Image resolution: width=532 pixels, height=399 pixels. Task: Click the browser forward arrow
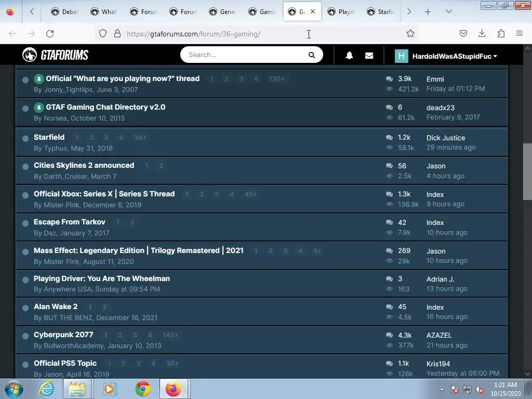pyautogui.click(x=31, y=34)
